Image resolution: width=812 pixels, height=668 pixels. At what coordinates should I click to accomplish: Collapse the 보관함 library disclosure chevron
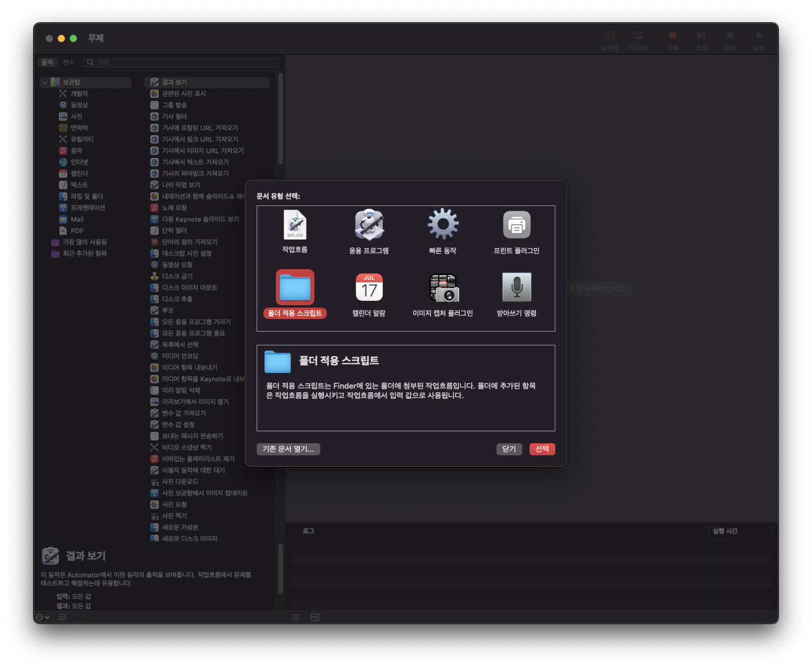pos(44,82)
